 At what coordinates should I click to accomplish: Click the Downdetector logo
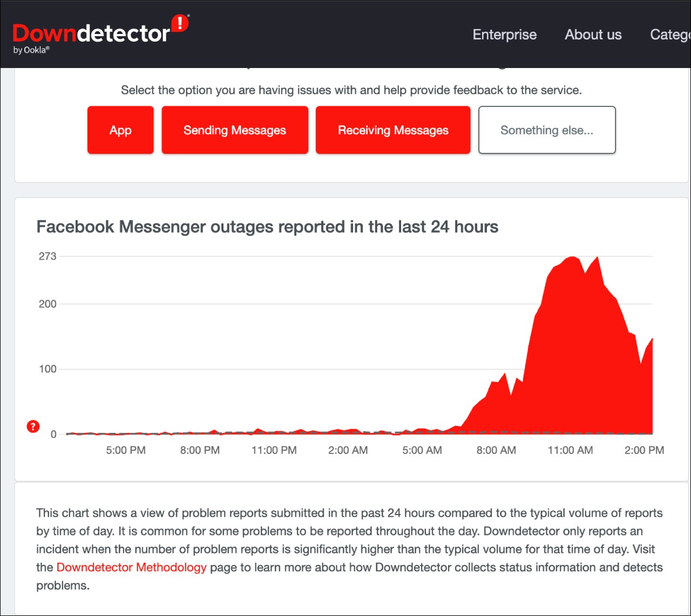[92, 32]
